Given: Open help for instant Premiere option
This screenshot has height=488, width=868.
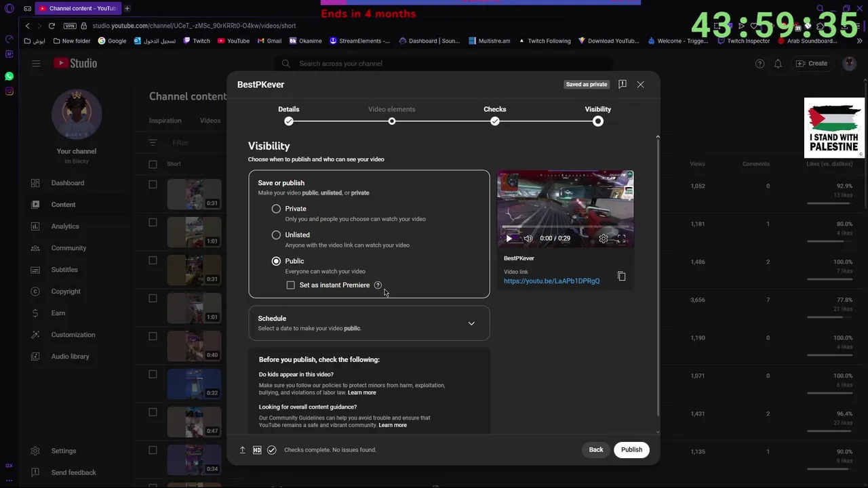Looking at the screenshot, I should tap(378, 285).
